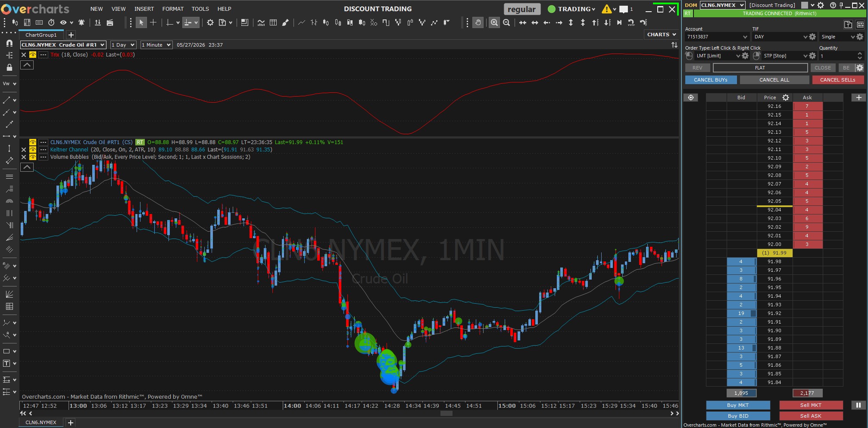Click the zoom in magnifier icon
The height and width of the screenshot is (428, 868).
[x=494, y=22]
